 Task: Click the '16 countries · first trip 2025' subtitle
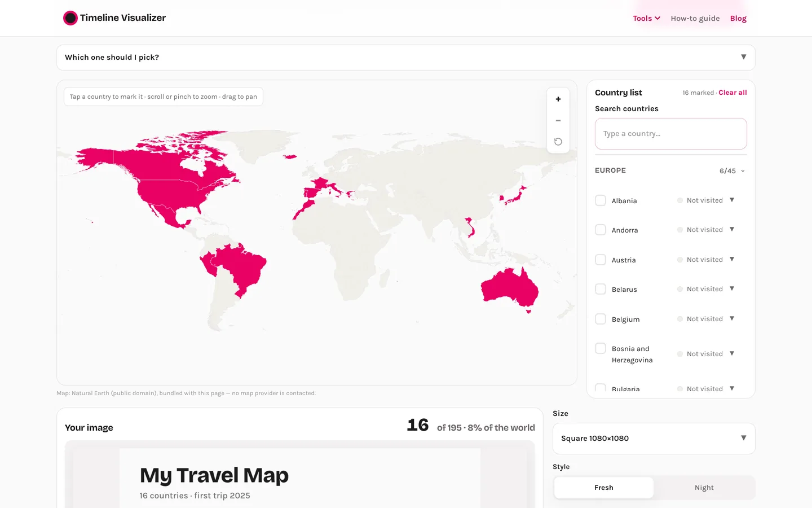point(195,496)
